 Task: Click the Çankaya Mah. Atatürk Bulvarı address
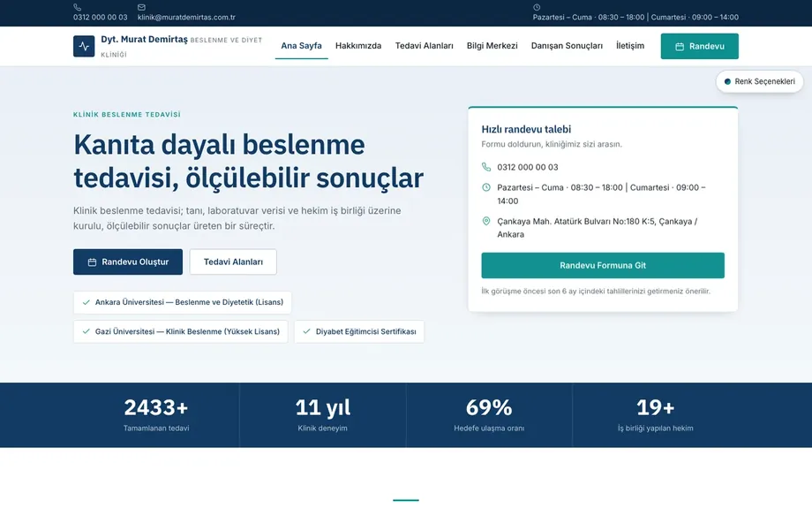tap(598, 228)
